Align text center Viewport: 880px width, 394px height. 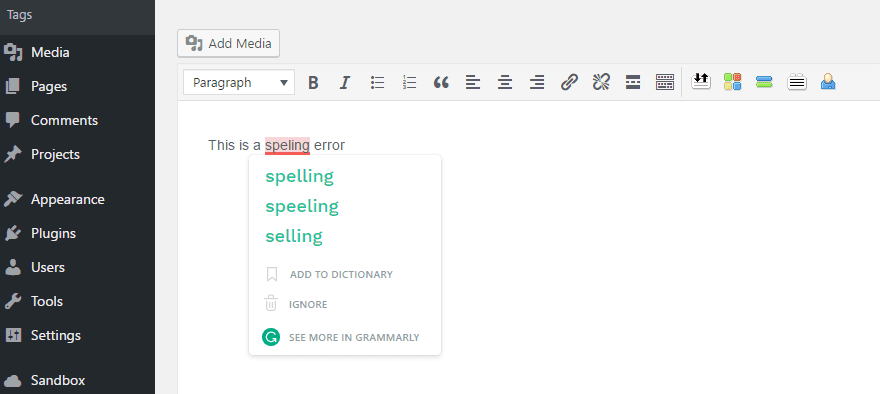click(x=505, y=83)
